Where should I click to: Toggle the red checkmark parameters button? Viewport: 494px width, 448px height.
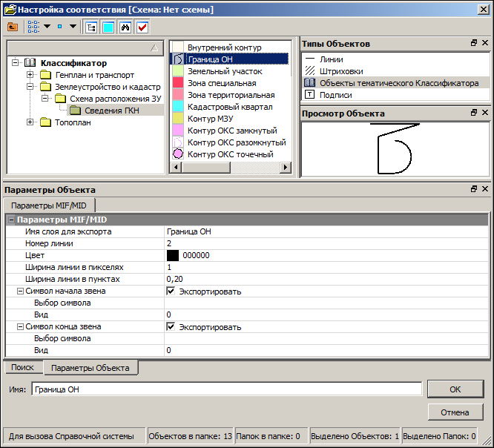tap(142, 27)
